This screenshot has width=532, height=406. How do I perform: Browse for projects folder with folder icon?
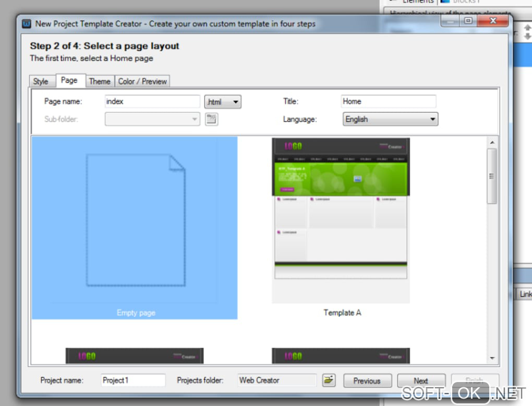pyautogui.click(x=329, y=380)
